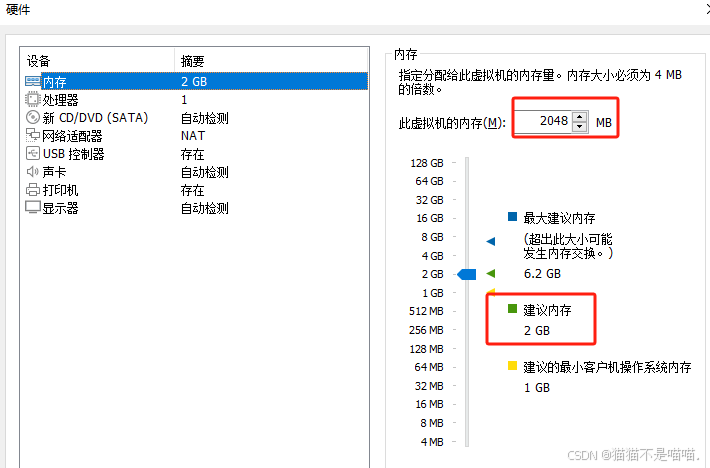The height and width of the screenshot is (468, 710).
Task: Click the 建议的最小客户机操作系统内存 label
Action: (607, 367)
